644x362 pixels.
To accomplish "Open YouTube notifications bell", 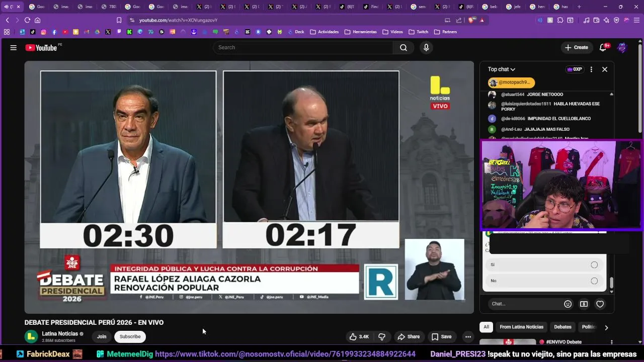I will point(603,47).
